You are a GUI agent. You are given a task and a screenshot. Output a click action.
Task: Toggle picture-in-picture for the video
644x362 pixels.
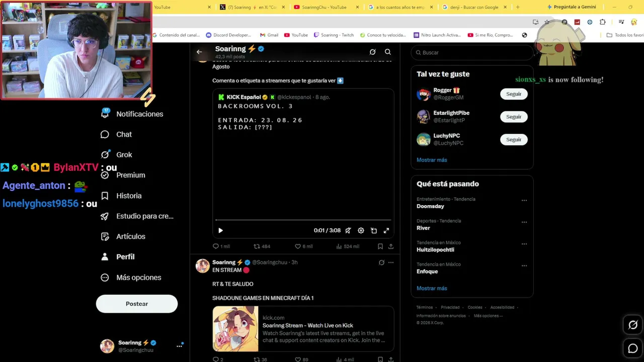point(374,230)
